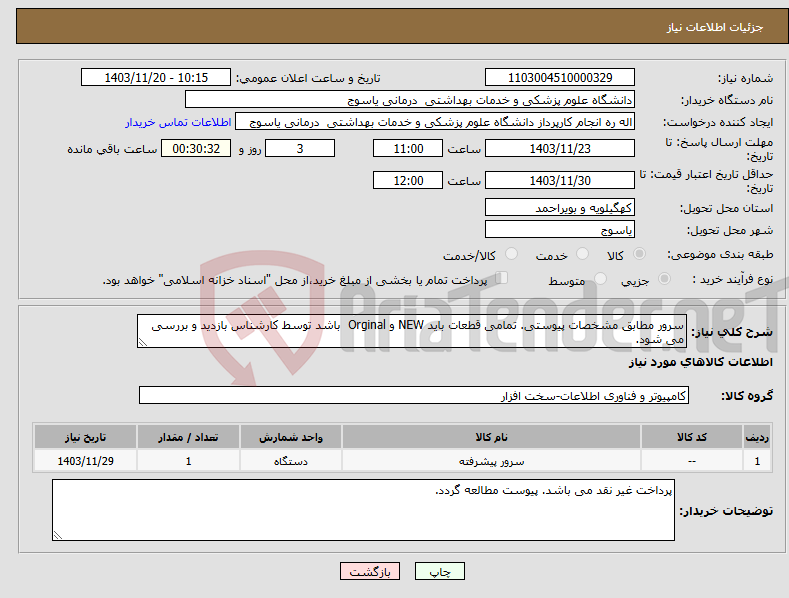Select the کالا/خدمت radio button
789x598 pixels.
click(511, 254)
